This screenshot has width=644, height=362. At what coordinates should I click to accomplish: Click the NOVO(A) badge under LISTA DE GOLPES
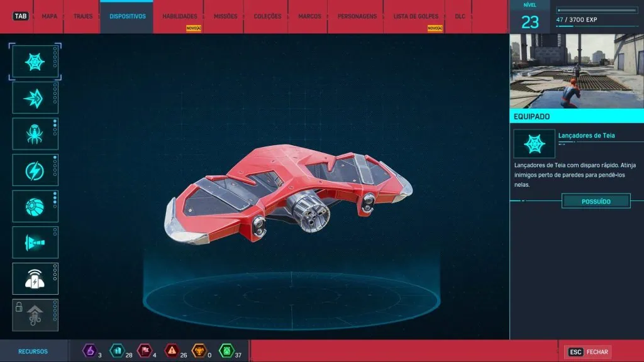pos(435,28)
